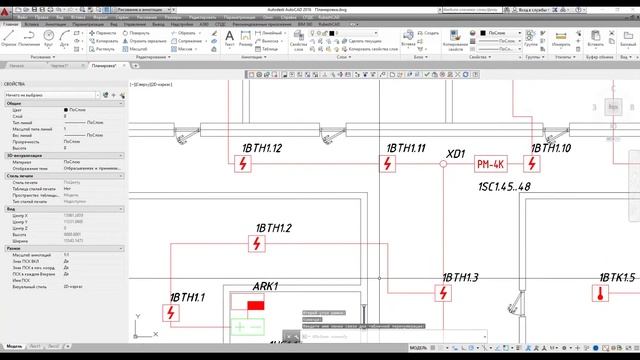
Task: Click the Измерить (Measure) tool
Action: (x=561, y=39)
